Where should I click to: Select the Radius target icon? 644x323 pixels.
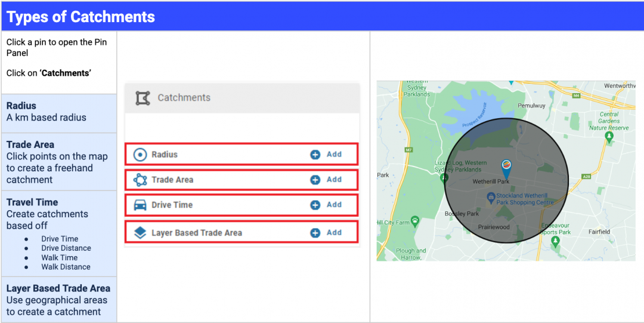pos(140,155)
